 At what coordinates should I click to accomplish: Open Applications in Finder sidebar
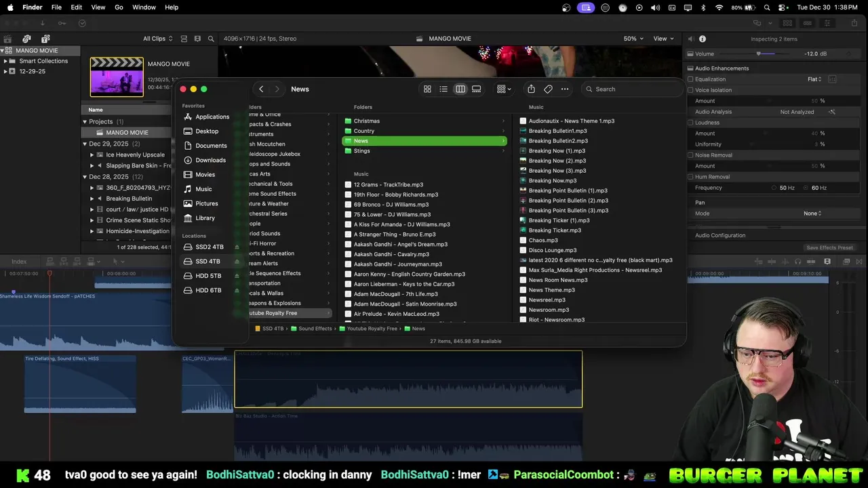pyautogui.click(x=207, y=117)
